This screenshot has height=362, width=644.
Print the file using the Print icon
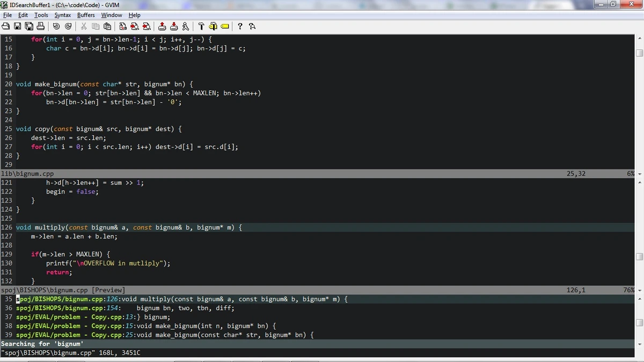[41, 26]
